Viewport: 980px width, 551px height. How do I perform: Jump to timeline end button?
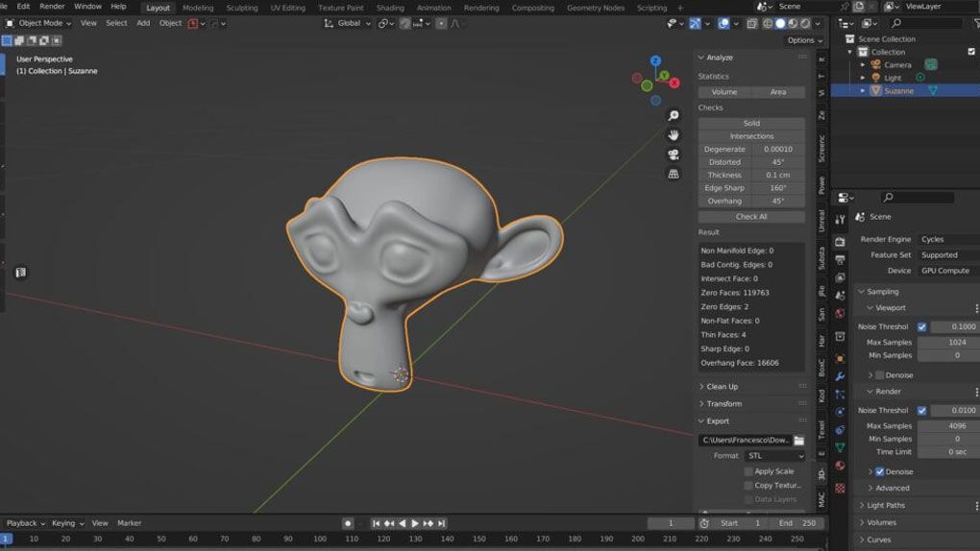(x=441, y=523)
